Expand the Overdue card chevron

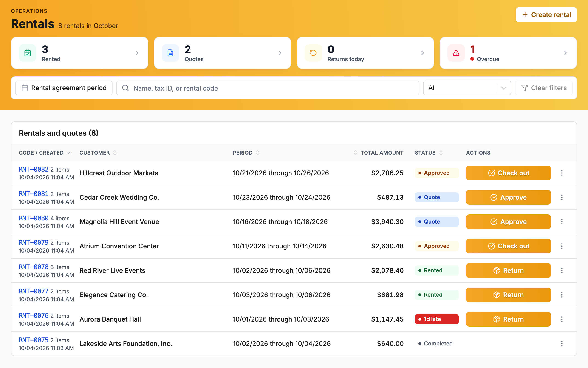click(x=565, y=53)
